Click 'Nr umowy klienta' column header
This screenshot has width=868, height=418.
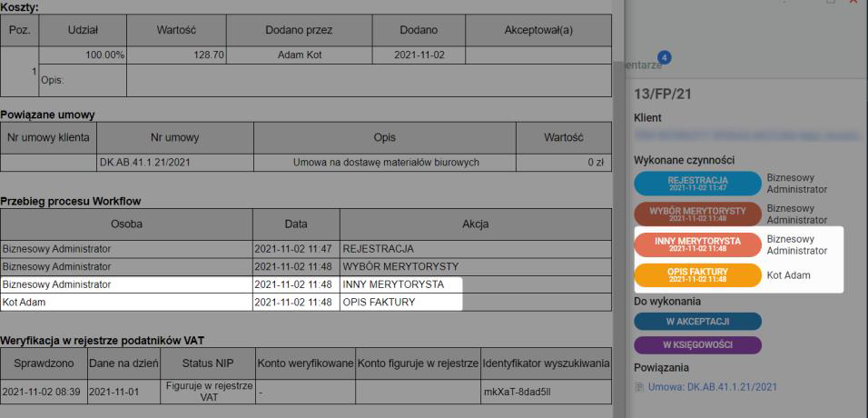48,137
